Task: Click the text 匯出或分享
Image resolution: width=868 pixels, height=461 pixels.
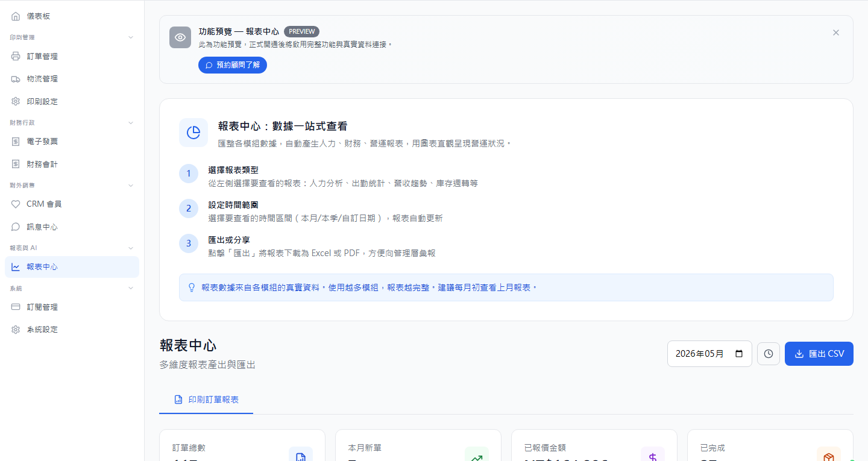Action: (x=229, y=240)
